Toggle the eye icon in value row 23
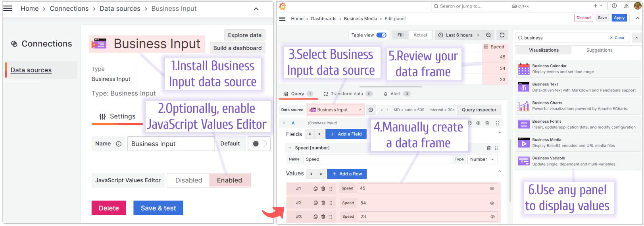Viewport: 644px width, 226px height. (x=492, y=217)
